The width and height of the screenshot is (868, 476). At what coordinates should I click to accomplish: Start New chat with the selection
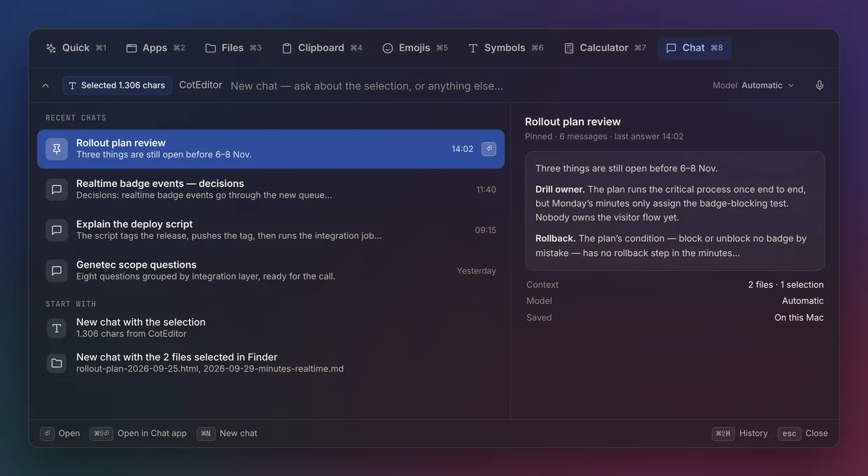(x=271, y=328)
